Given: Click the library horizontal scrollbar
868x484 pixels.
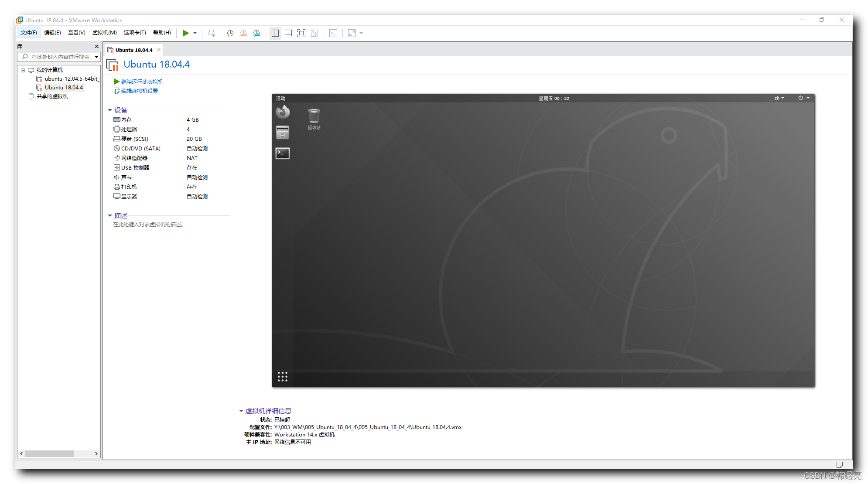Looking at the screenshot, I should point(50,454).
